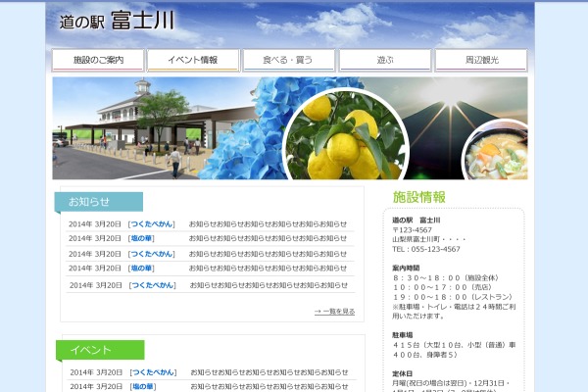Select the 遊ぶ navigation tab
The image size is (588, 392).
click(385, 60)
